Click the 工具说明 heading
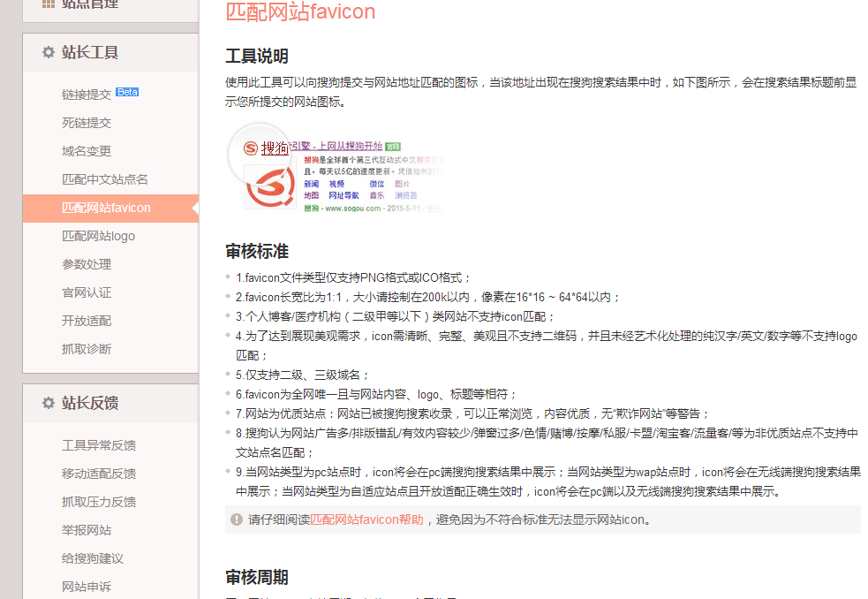The image size is (868, 599). tap(257, 56)
